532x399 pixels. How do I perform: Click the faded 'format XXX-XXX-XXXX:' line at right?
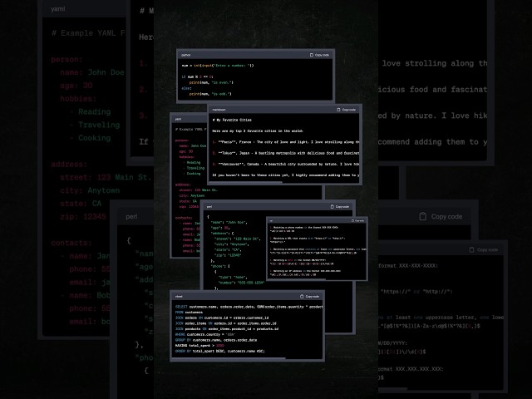tap(408, 266)
